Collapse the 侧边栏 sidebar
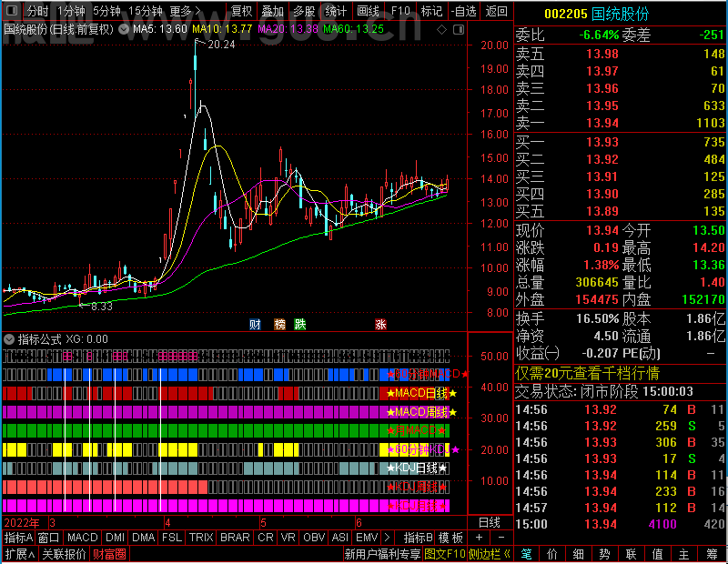Image resolution: width=728 pixels, height=564 pixels. [490, 554]
